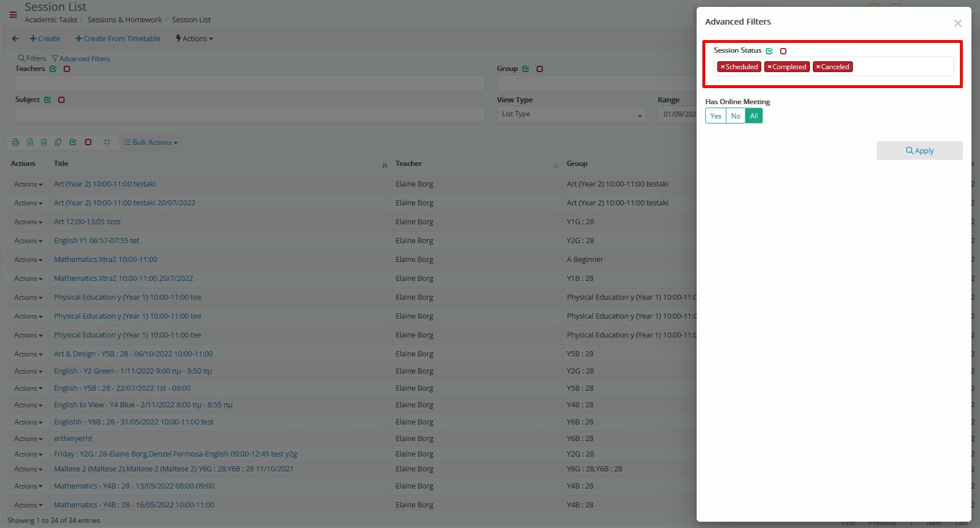The height and width of the screenshot is (528, 980).
Task: Select all Group green check icon
Action: point(525,69)
